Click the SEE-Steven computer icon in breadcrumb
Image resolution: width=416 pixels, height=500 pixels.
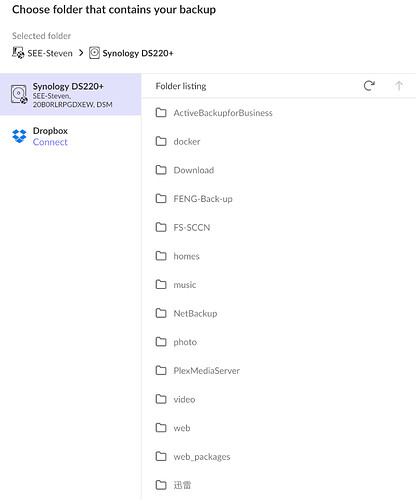18,53
